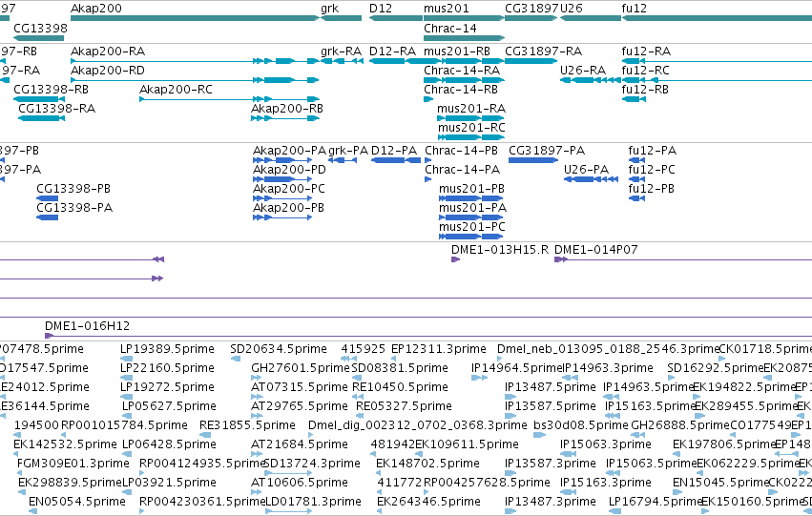
Task: Select EST GH27601.5prime
Action: [258, 378]
